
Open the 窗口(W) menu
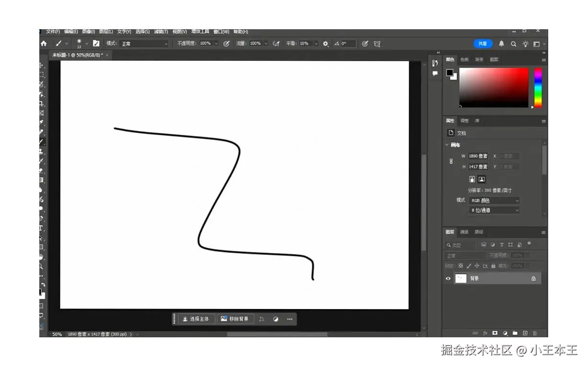click(x=221, y=32)
